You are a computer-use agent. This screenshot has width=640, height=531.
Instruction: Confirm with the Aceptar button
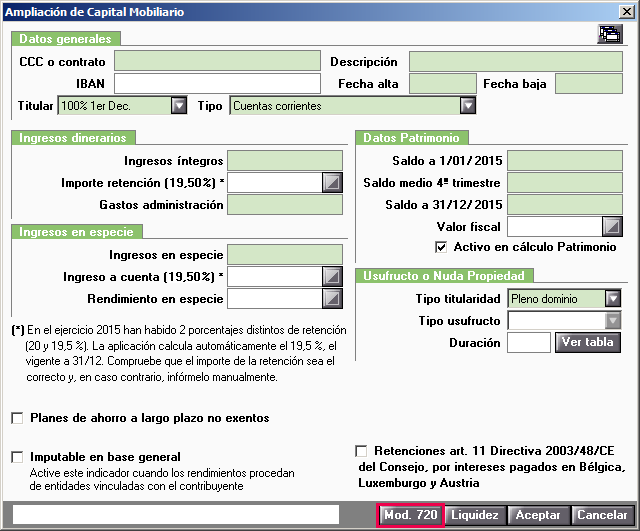pyautogui.click(x=537, y=515)
